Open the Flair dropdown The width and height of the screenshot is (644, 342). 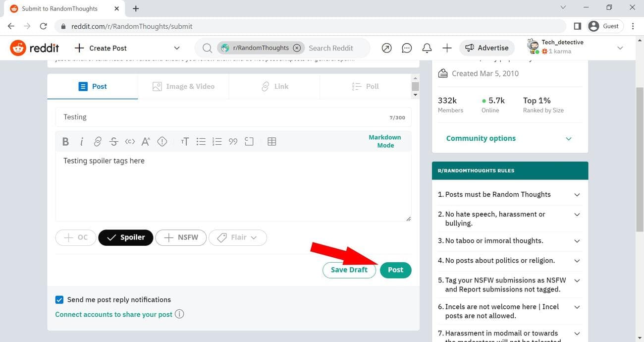click(238, 237)
